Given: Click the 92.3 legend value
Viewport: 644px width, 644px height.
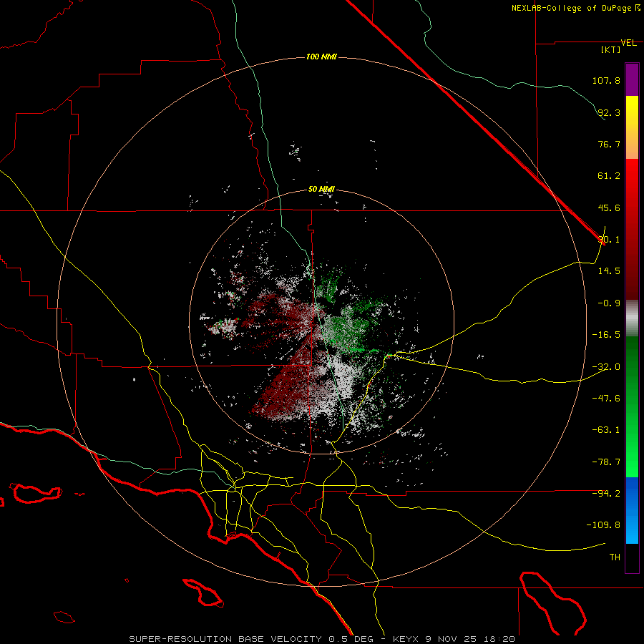Looking at the screenshot, I should coord(609,112).
